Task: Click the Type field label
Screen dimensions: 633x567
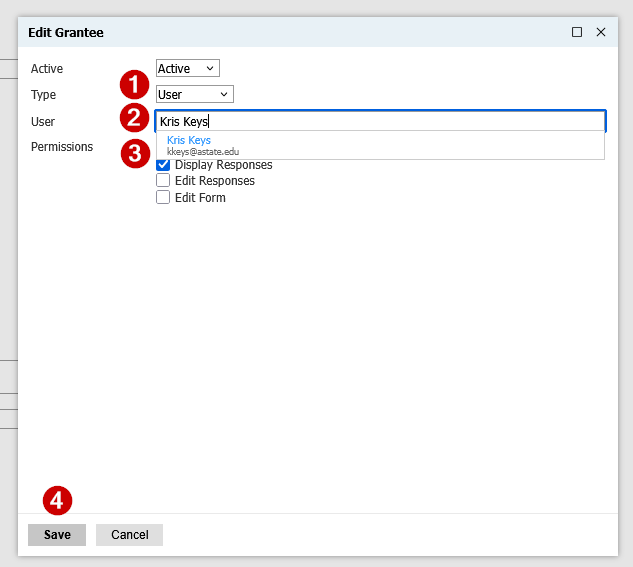Action: pos(43,95)
